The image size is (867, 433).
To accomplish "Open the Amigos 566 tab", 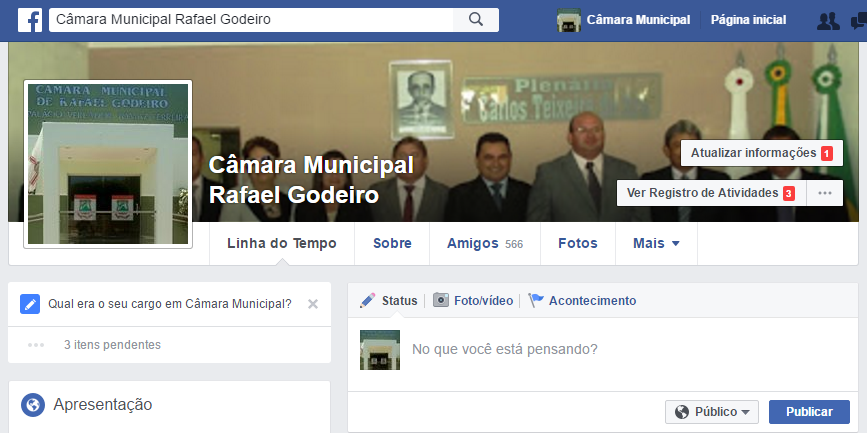I will [485, 243].
